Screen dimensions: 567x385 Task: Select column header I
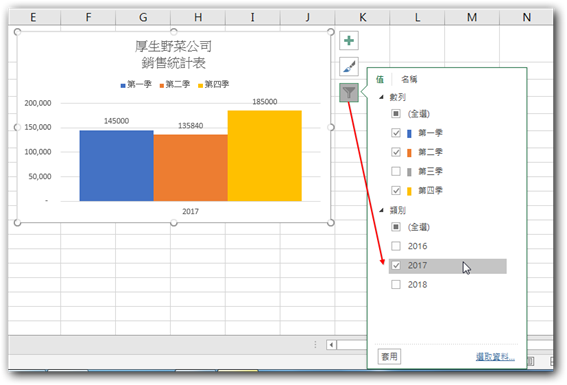click(253, 17)
